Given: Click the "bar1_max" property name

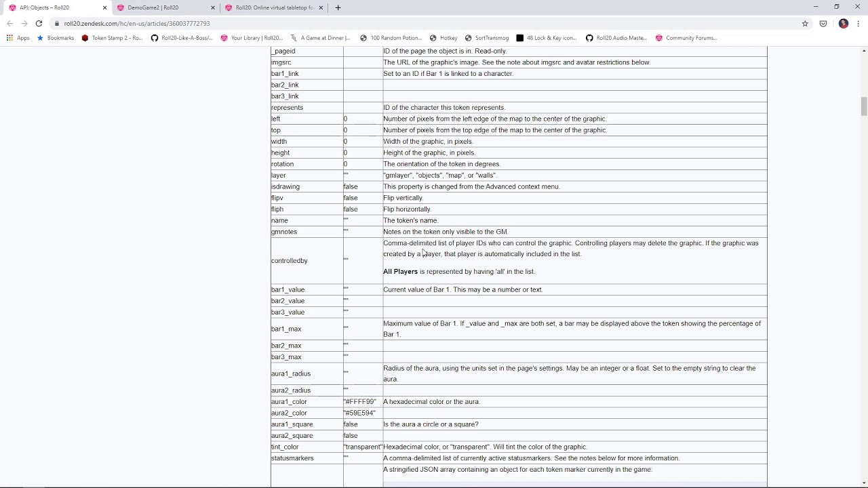Looking at the screenshot, I should point(286,329).
